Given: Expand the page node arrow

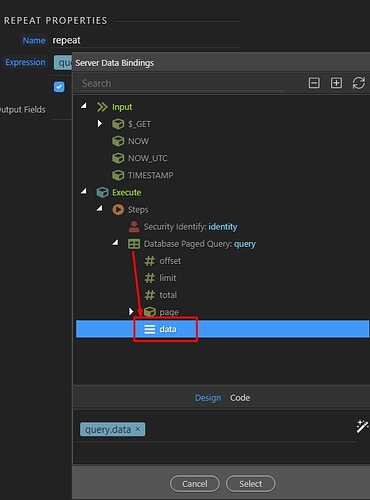Looking at the screenshot, I should [x=131, y=311].
